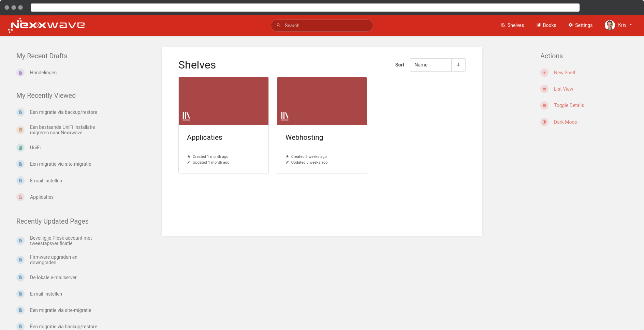
Task: Click the page icon beside recently viewed 'Een migratie via site-migratie'
Action: [20, 164]
